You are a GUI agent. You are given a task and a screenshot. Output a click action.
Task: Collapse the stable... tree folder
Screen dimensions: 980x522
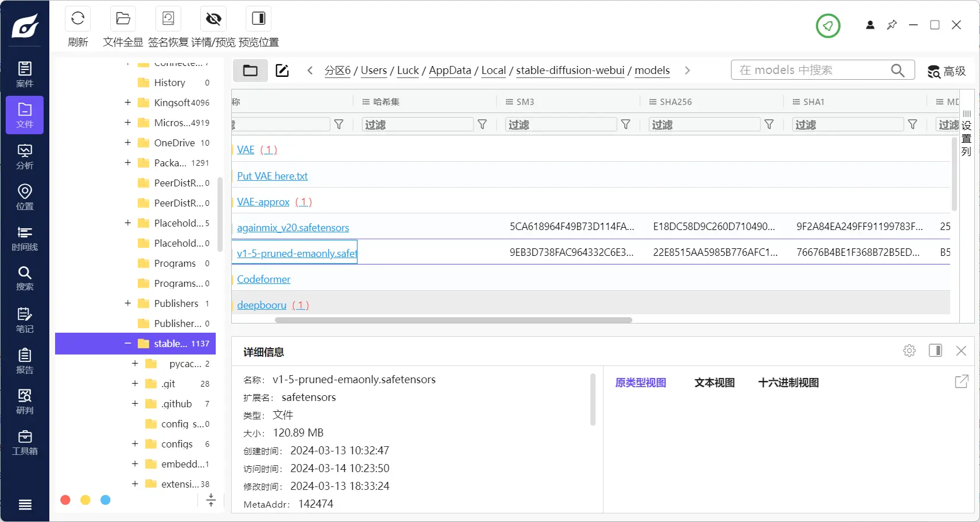128,344
